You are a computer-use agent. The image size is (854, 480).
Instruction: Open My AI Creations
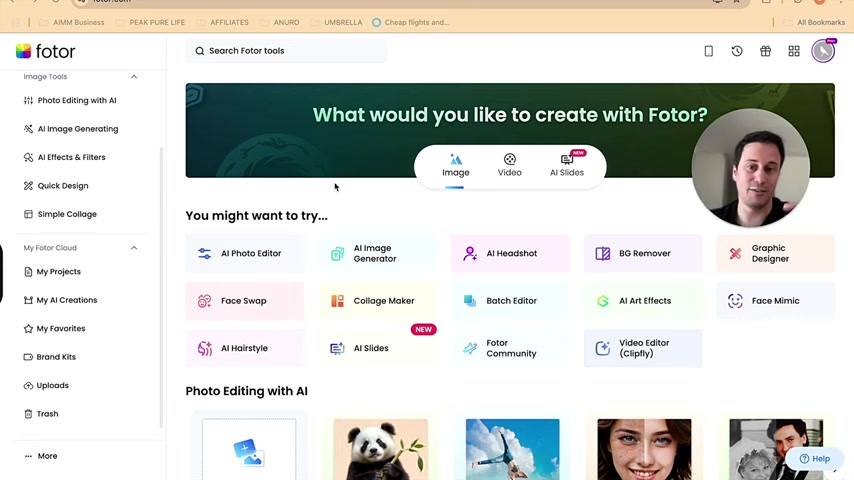tap(61, 300)
